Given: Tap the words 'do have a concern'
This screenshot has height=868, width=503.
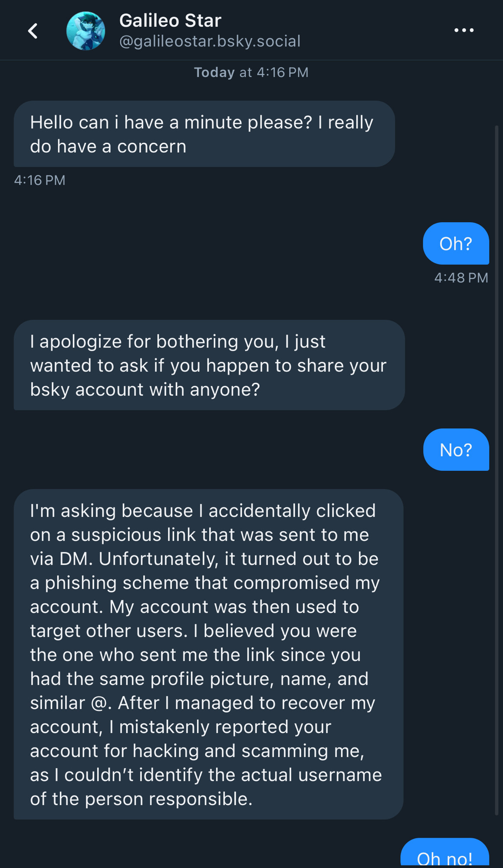Looking at the screenshot, I should 108,147.
